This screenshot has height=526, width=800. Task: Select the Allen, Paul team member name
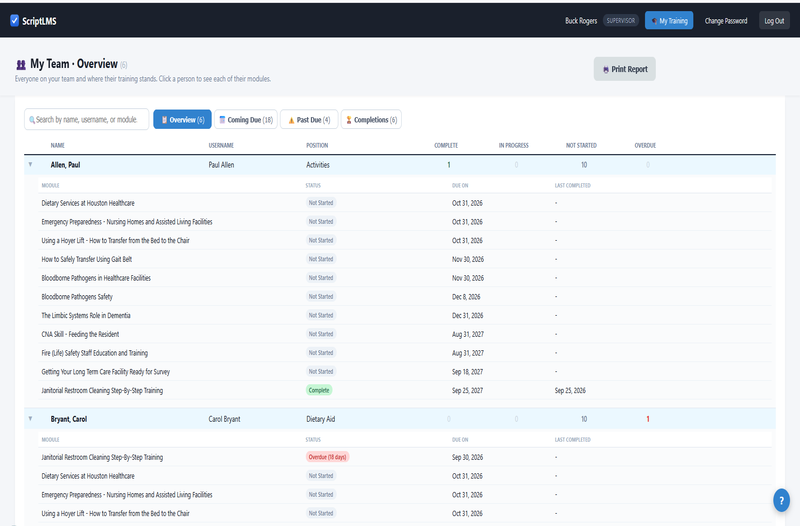click(65, 165)
